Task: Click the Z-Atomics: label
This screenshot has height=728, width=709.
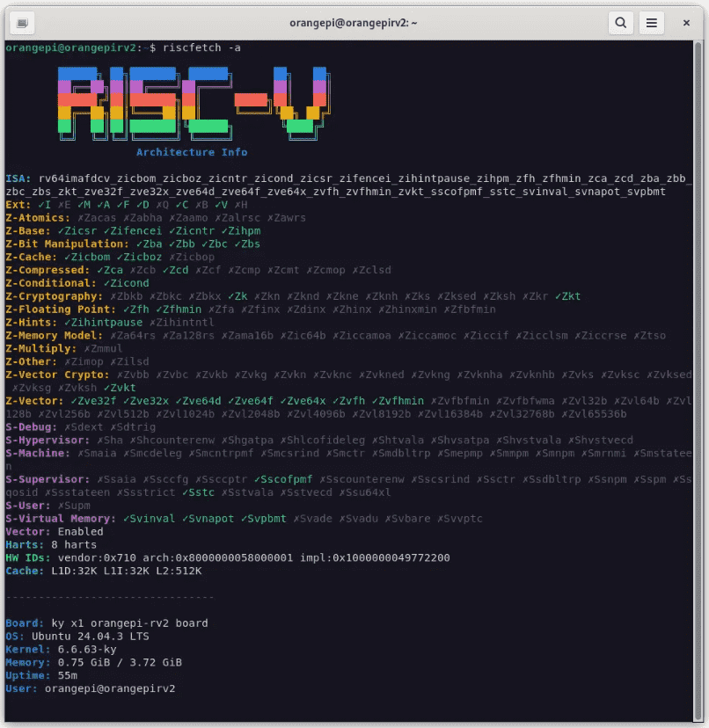Action: pos(38,218)
